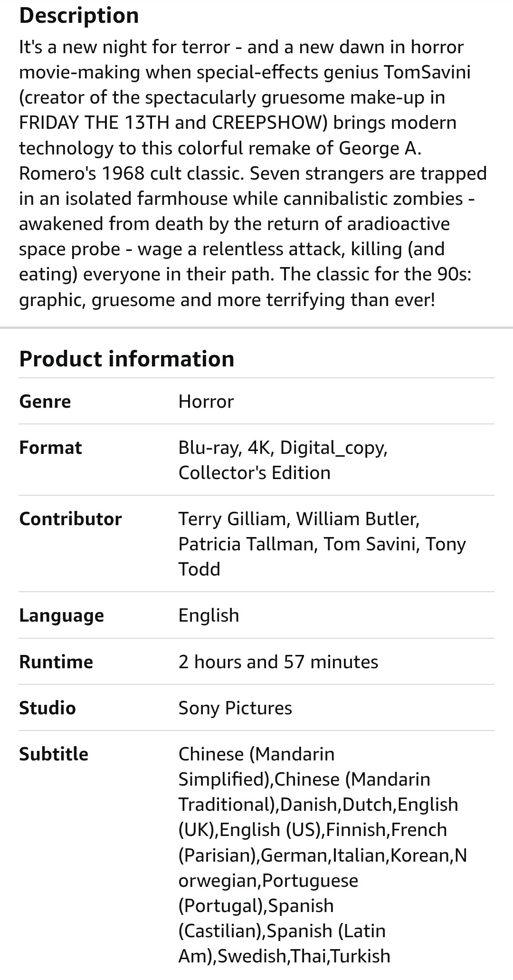Tap the Format row label

(50, 448)
